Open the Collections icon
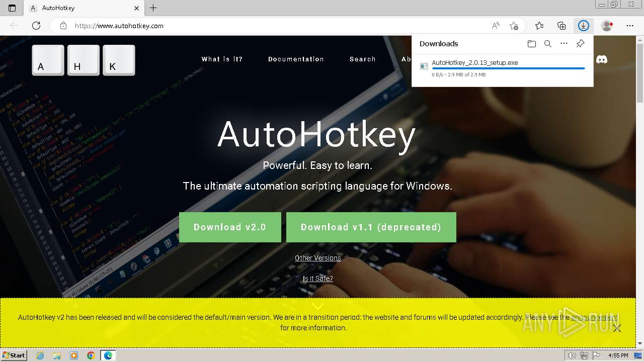This screenshot has height=362, width=644. [x=561, y=26]
